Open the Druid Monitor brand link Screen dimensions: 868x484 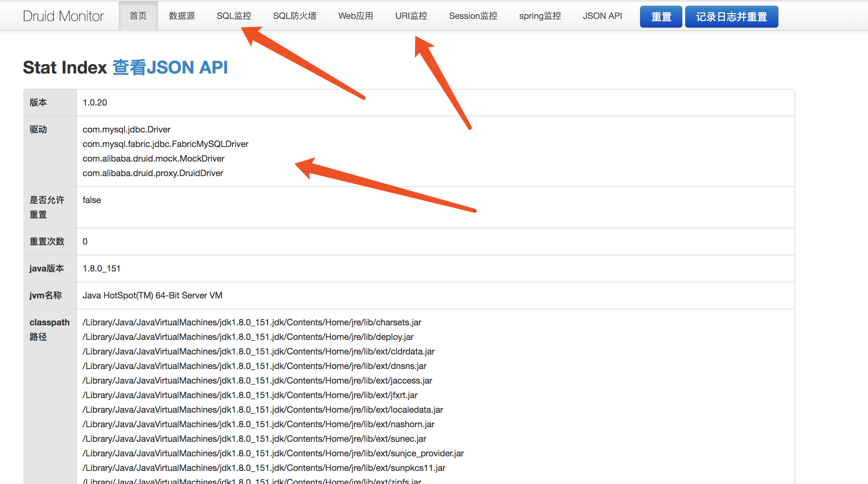click(63, 16)
